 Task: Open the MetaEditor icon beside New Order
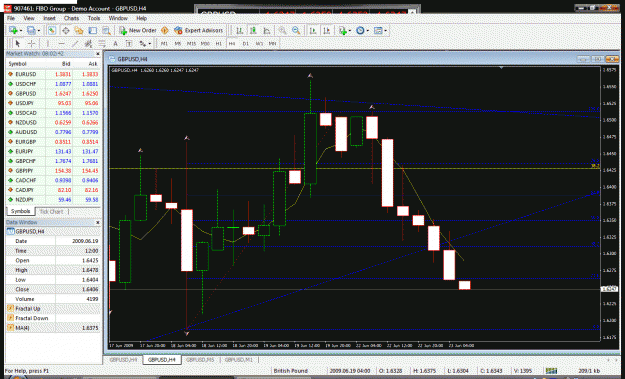point(165,30)
